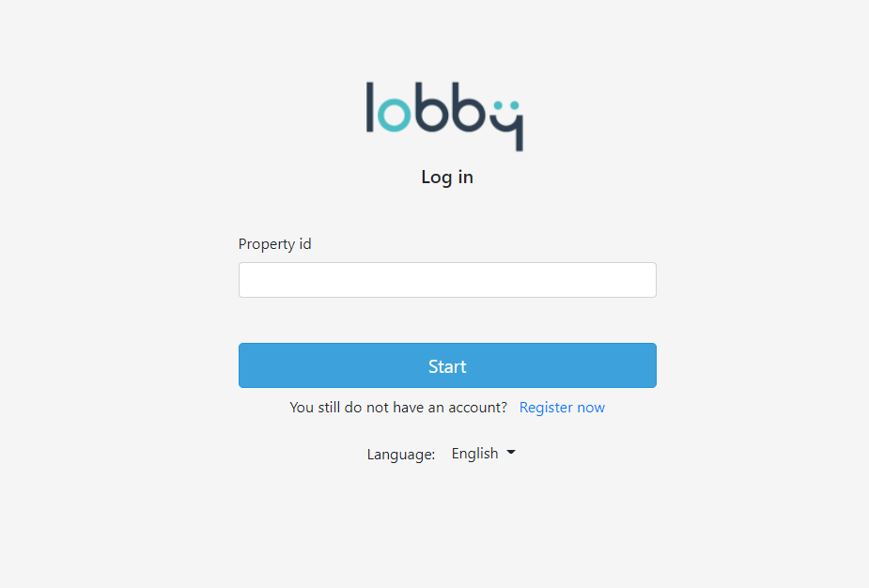Image resolution: width=869 pixels, height=588 pixels.
Task: Click the Language: label
Action: coord(401,455)
